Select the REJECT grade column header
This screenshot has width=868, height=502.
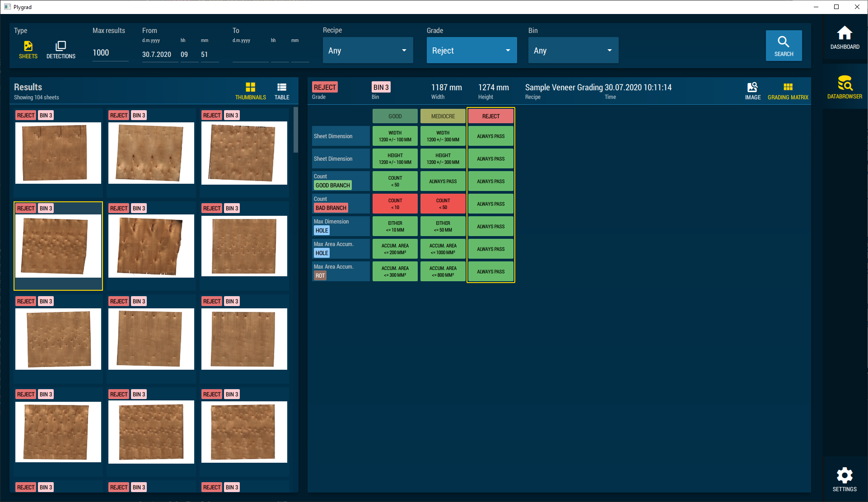click(490, 116)
